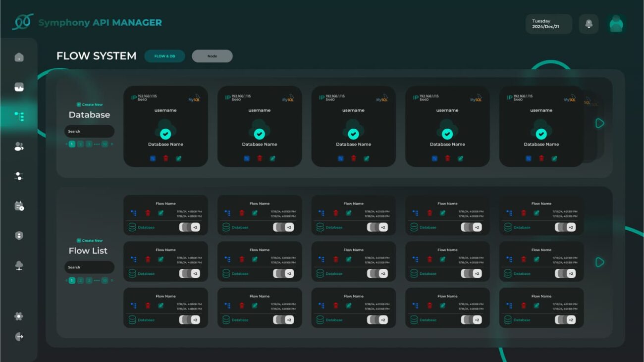Click the Search field under Flow List

[x=89, y=267]
